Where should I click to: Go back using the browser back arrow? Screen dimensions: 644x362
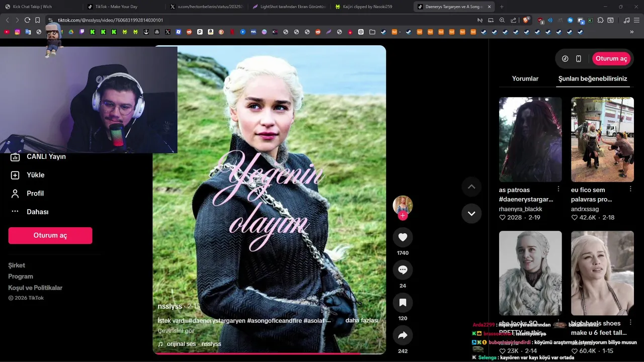coord(7,20)
